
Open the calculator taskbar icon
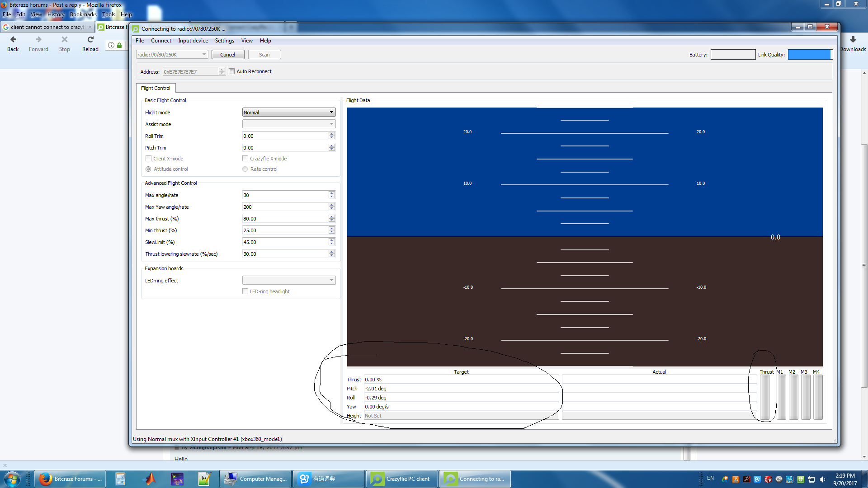click(120, 479)
